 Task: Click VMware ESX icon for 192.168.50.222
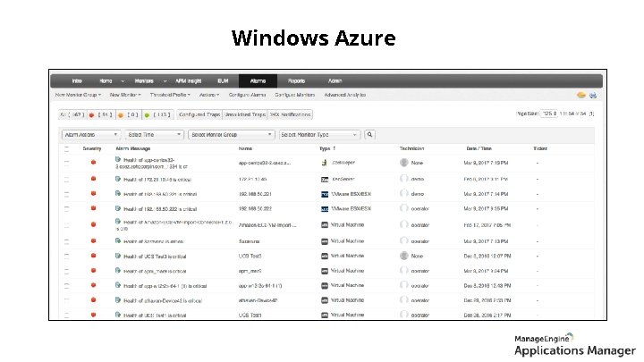point(325,209)
